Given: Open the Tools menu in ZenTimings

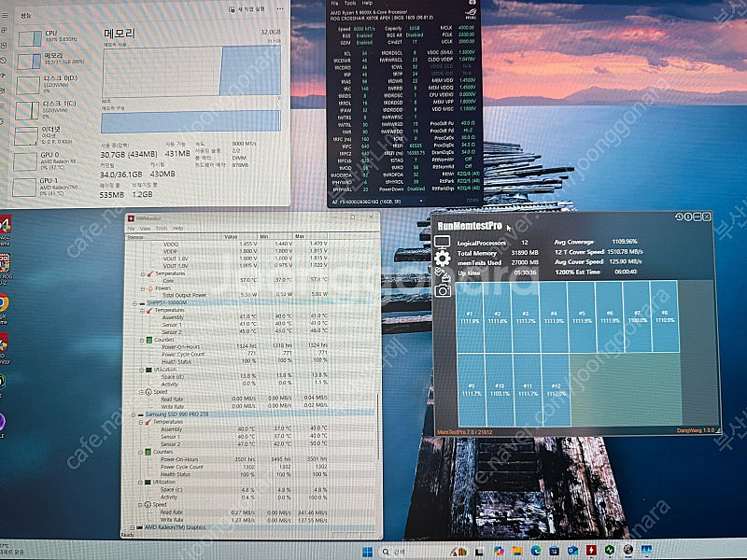Looking at the screenshot, I should (x=350, y=3).
